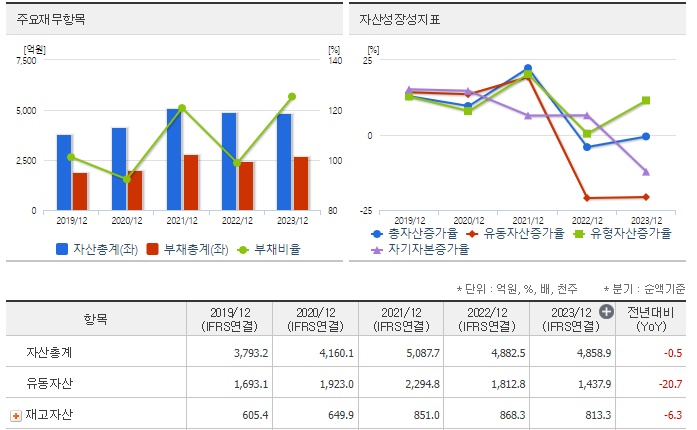Click the plus icon beside 2023/12 header
Viewport: 697px width, 430px height.
click(x=606, y=312)
